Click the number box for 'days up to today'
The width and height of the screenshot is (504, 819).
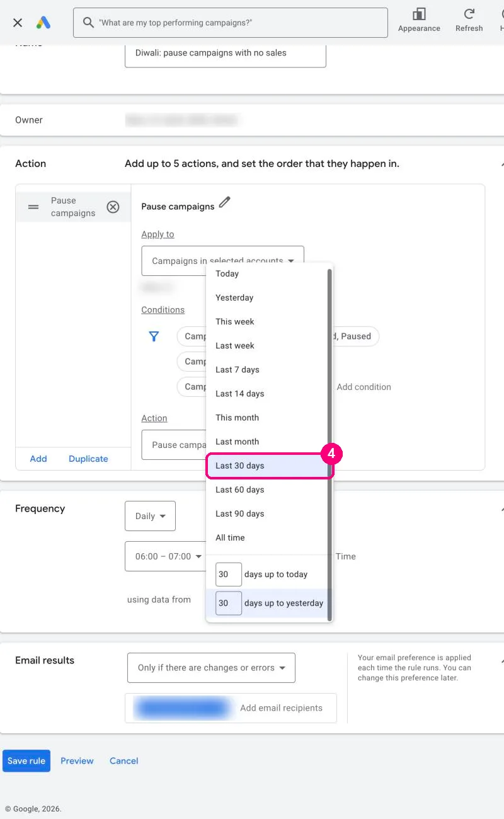click(x=229, y=575)
